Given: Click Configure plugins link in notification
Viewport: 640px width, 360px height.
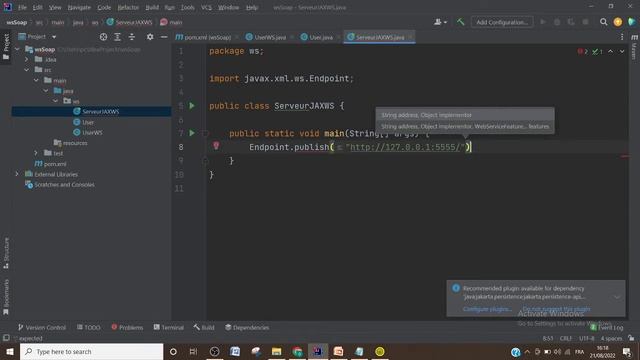Looking at the screenshot, I should pyautogui.click(x=487, y=309).
